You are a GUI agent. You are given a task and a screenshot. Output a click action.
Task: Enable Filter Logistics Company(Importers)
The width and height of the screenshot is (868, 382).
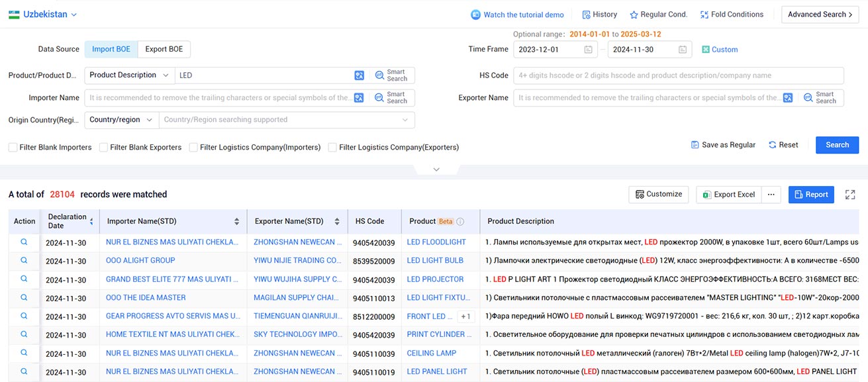[x=193, y=148]
